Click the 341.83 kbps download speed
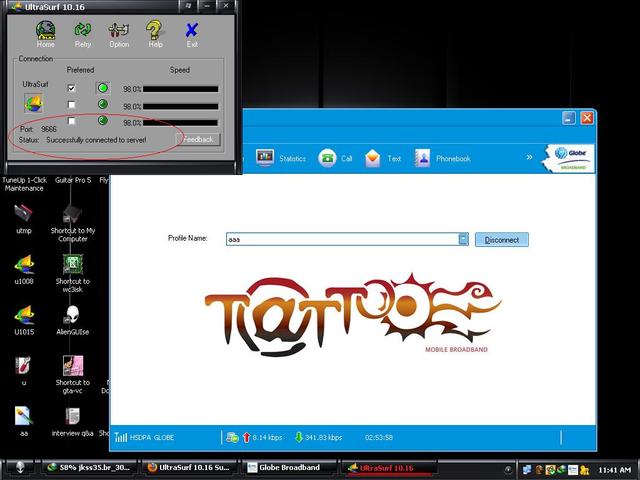The width and height of the screenshot is (640, 480). (324, 438)
